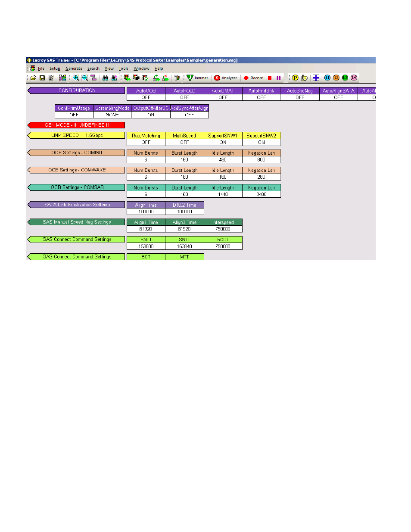Expand the LINK SPEED 1.5Gbps row

click(x=76, y=135)
